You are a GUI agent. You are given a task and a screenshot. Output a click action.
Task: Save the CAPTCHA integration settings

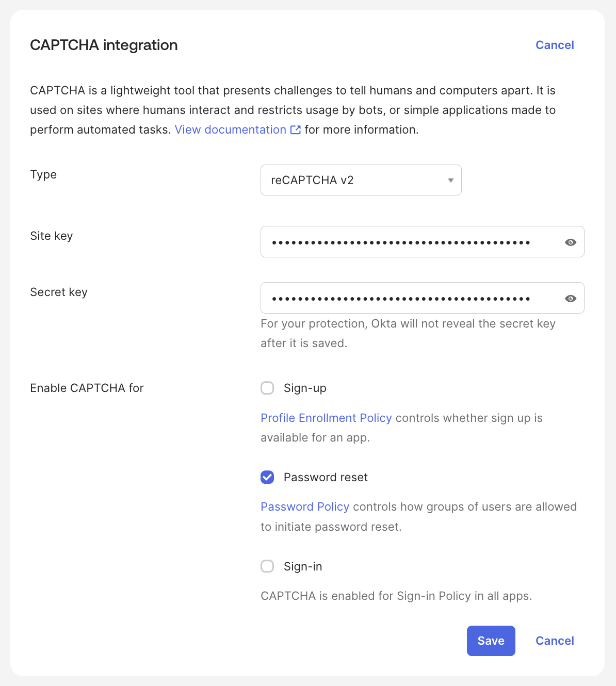[491, 641]
